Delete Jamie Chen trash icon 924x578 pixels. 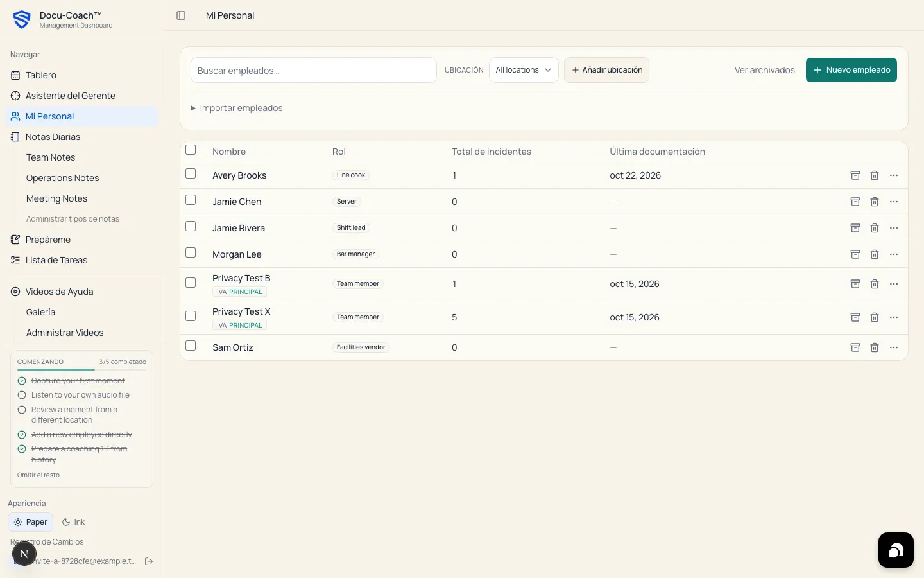point(875,202)
